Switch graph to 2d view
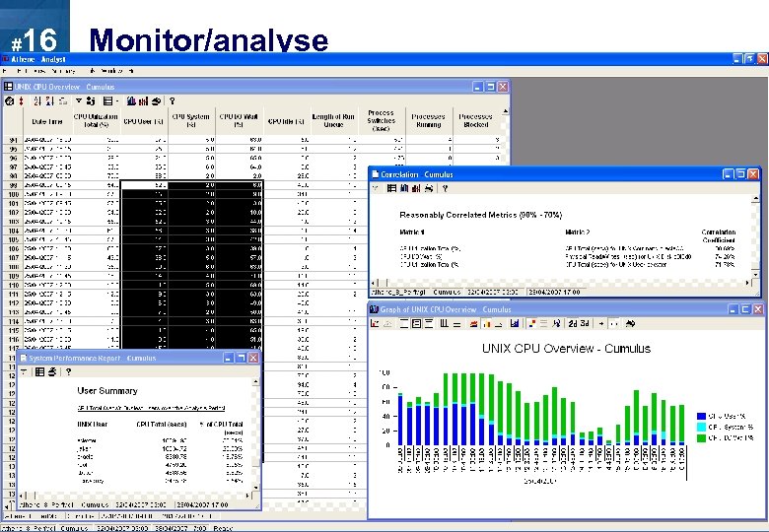The height and width of the screenshot is (532, 769). [573, 323]
